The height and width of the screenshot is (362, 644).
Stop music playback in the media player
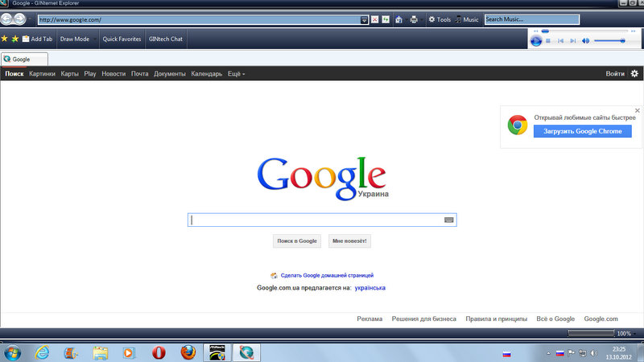click(x=548, y=41)
